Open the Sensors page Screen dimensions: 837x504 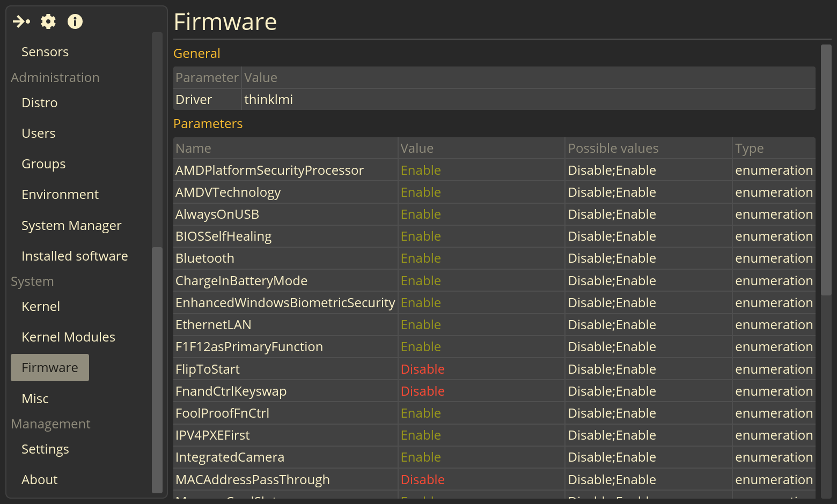[45, 52]
